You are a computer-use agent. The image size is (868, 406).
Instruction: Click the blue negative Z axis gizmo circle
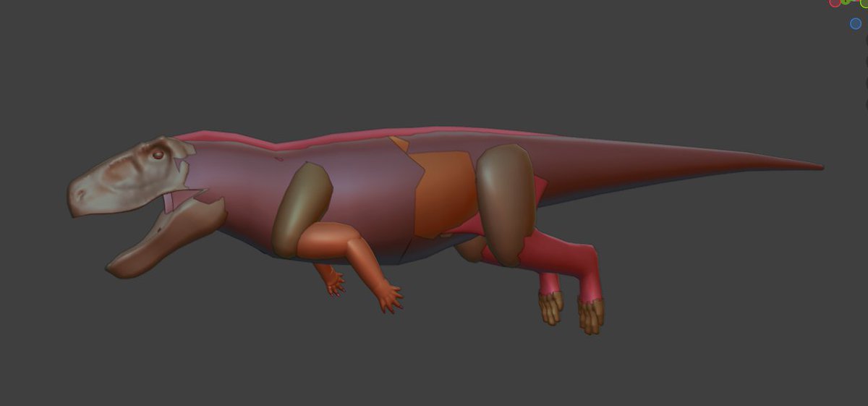click(x=856, y=23)
